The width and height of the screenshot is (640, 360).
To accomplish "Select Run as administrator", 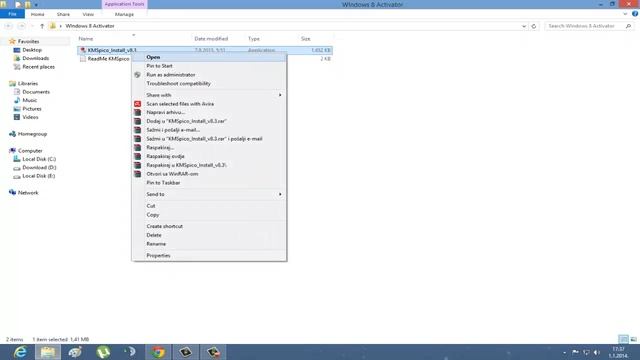I will coord(209,75).
